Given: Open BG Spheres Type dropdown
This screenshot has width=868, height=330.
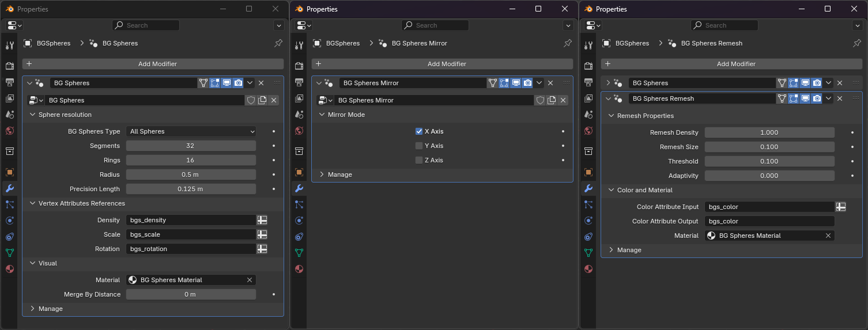Looking at the screenshot, I should (191, 131).
